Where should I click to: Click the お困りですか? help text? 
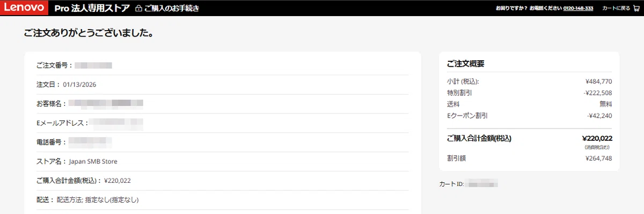511,8
